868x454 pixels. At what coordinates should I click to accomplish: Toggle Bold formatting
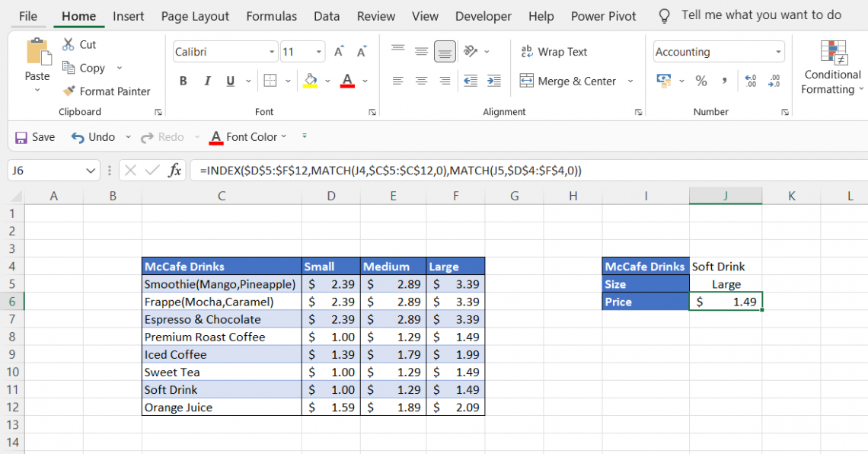coord(183,81)
